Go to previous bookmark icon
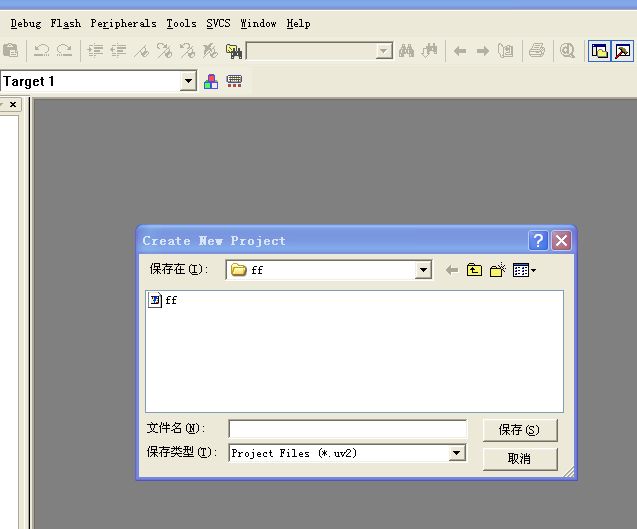The height and width of the screenshot is (529, 637). point(187,51)
